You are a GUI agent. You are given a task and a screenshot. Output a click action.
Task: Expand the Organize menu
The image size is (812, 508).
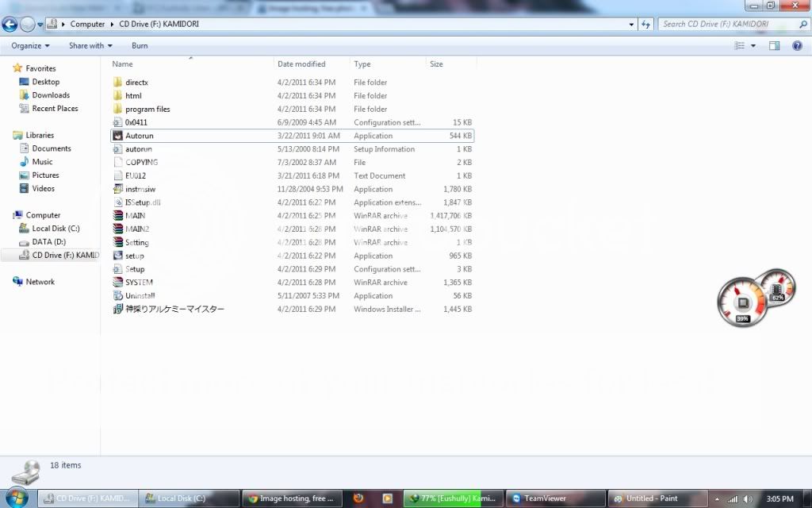[x=30, y=46]
